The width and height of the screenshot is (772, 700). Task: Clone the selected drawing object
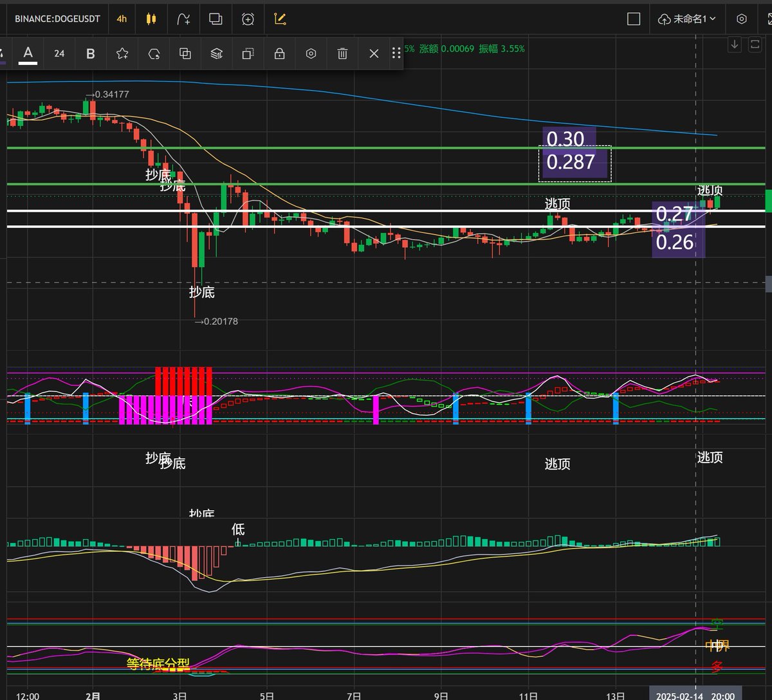click(185, 53)
